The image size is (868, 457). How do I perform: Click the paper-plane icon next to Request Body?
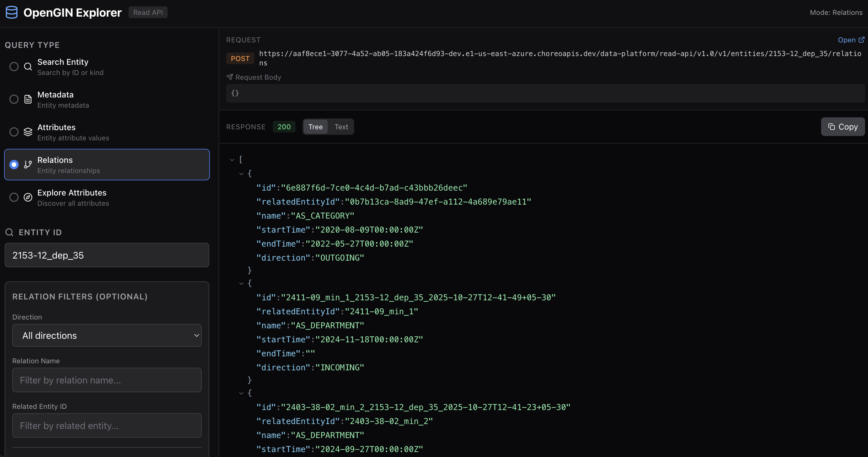tap(230, 77)
